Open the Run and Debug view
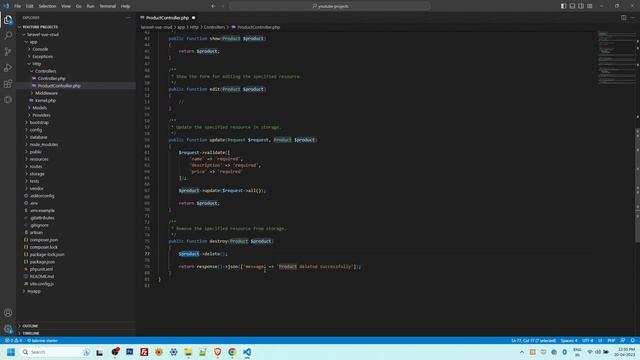Image resolution: width=640 pixels, height=360 pixels. point(8,68)
